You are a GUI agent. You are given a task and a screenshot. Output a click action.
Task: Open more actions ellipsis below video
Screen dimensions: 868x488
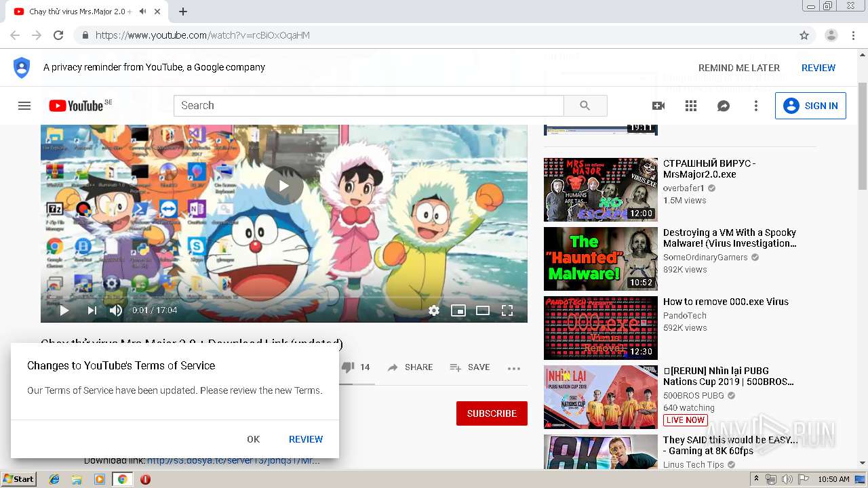click(x=514, y=368)
